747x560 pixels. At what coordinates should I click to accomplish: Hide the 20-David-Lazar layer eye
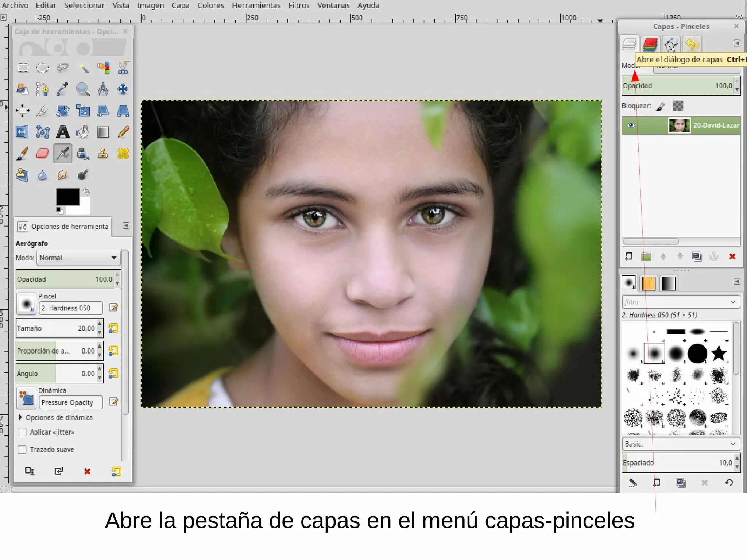coord(631,125)
